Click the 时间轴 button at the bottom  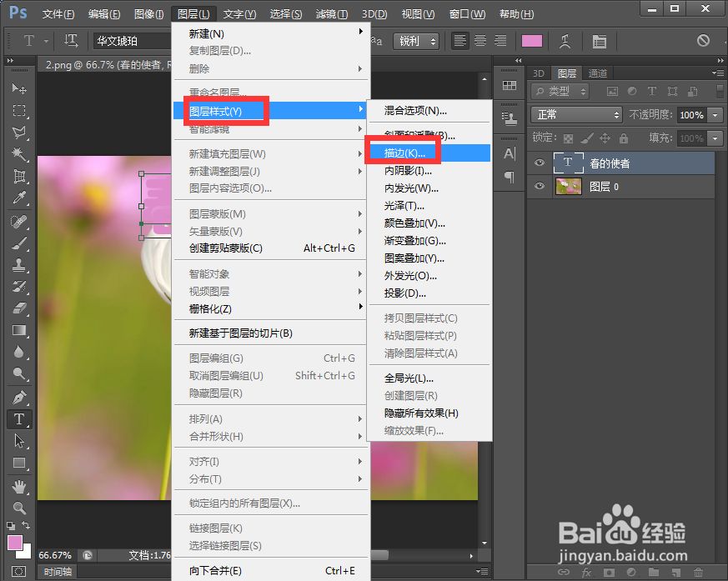(56, 572)
